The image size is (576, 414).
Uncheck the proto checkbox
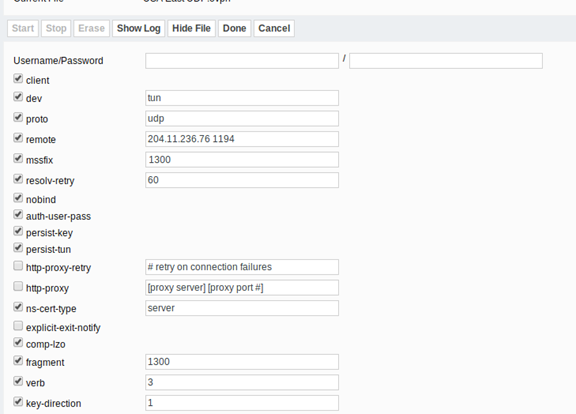pos(18,117)
